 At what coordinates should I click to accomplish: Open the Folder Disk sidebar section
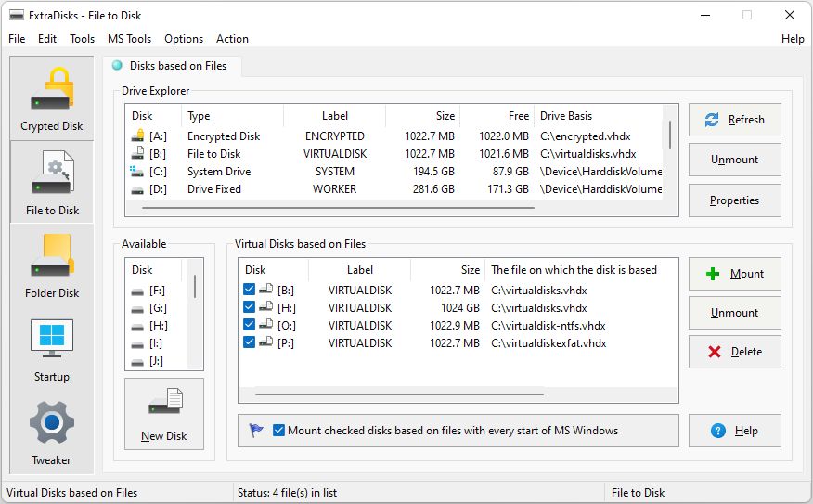[52, 265]
